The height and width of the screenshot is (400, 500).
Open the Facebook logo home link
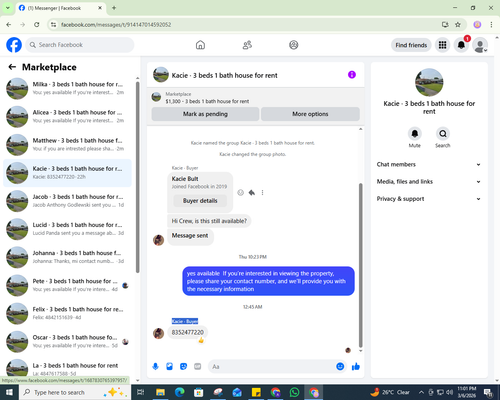click(x=14, y=45)
